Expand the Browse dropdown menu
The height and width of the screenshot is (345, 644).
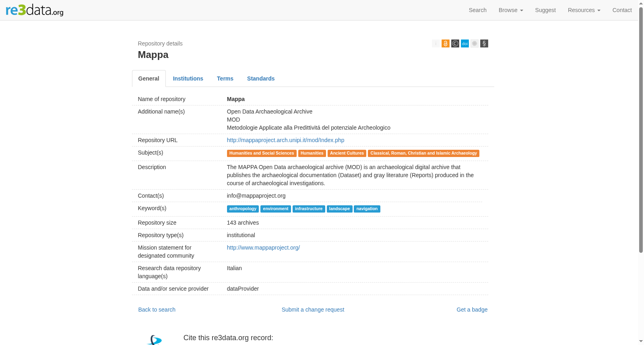(511, 10)
